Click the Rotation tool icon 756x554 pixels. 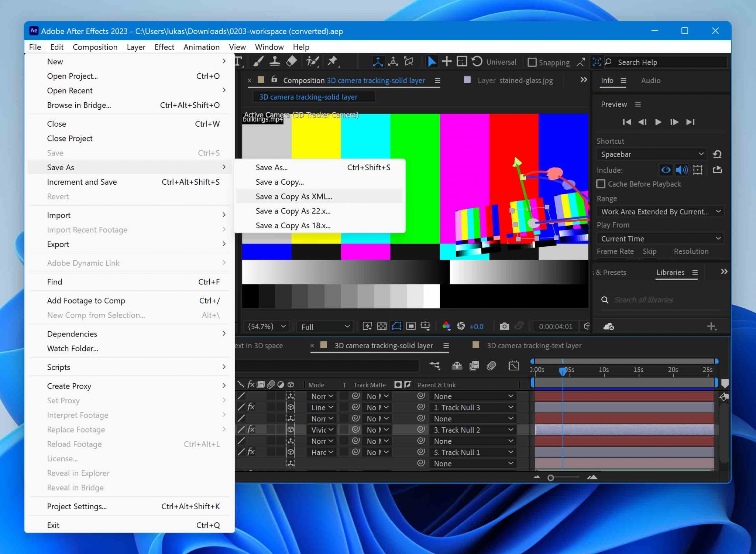(477, 61)
